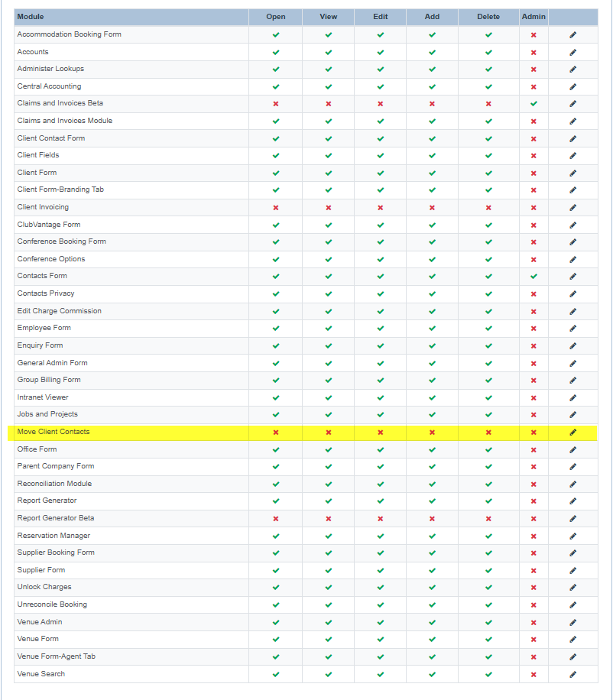
Task: Click the Admin column header
Action: pyautogui.click(x=534, y=17)
